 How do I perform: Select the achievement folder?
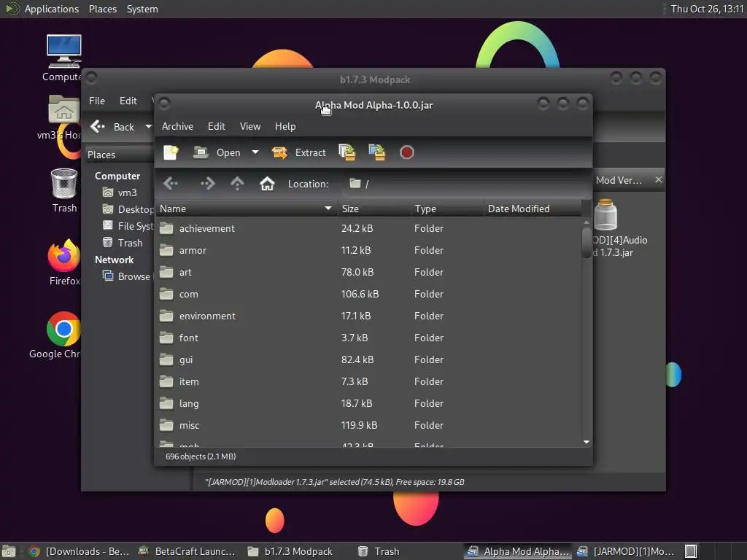368,228
